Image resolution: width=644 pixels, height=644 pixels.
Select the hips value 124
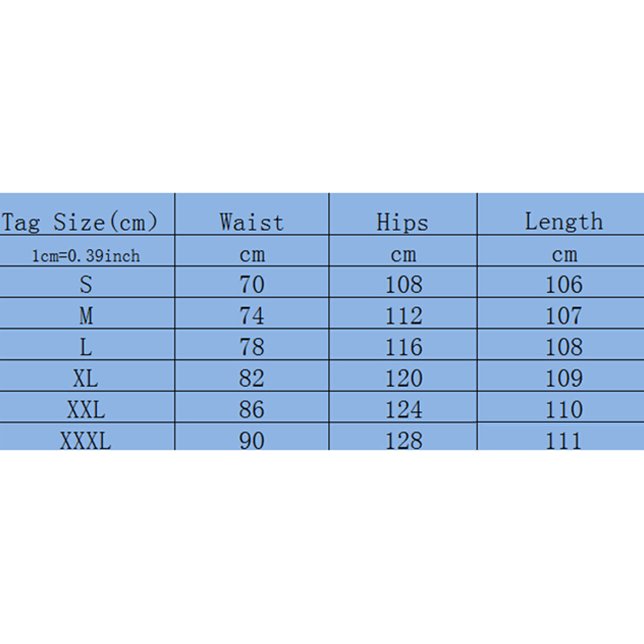(x=404, y=409)
